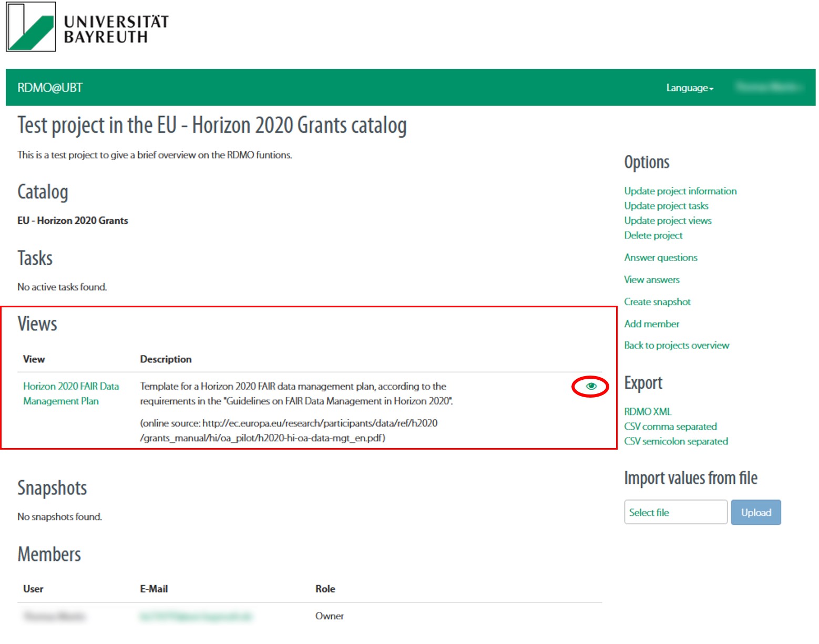This screenshot has width=819, height=644.
Task: Open Update project views
Action: click(x=668, y=221)
